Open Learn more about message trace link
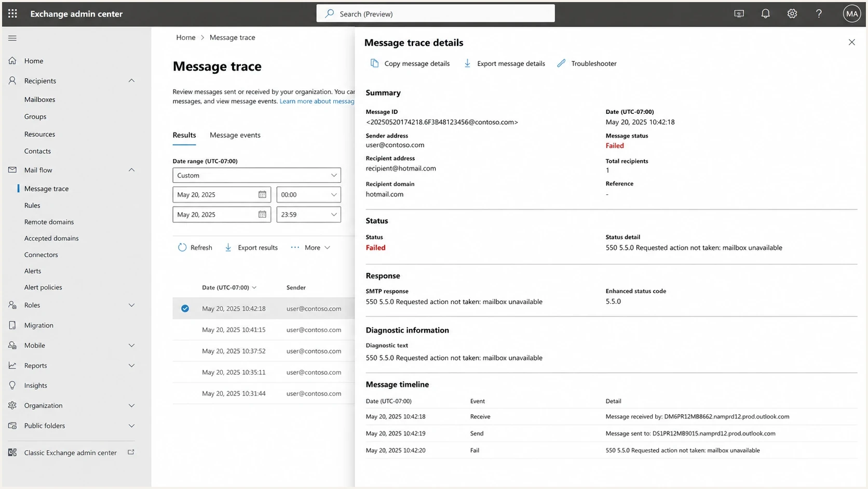868x489 pixels. 317,101
